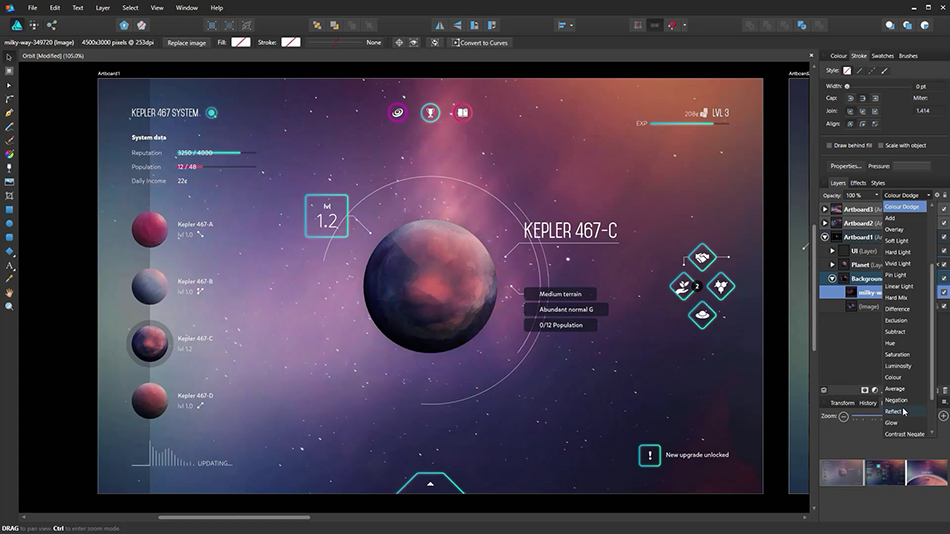Click the Convert to Curves button

point(482,43)
